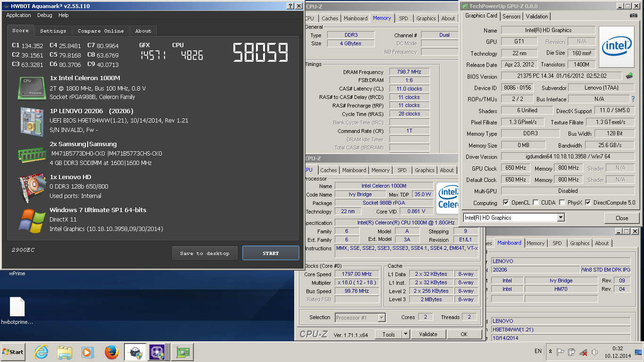Image resolution: width=644 pixels, height=362 pixels.
Task: Switch to the Settings tab in Aquamark
Action: coord(53,31)
